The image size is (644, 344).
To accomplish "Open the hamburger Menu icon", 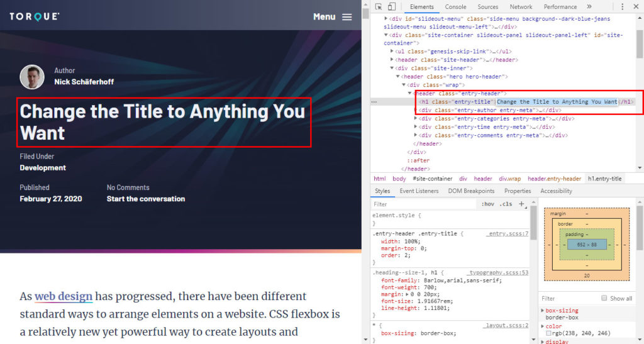I will (x=347, y=17).
